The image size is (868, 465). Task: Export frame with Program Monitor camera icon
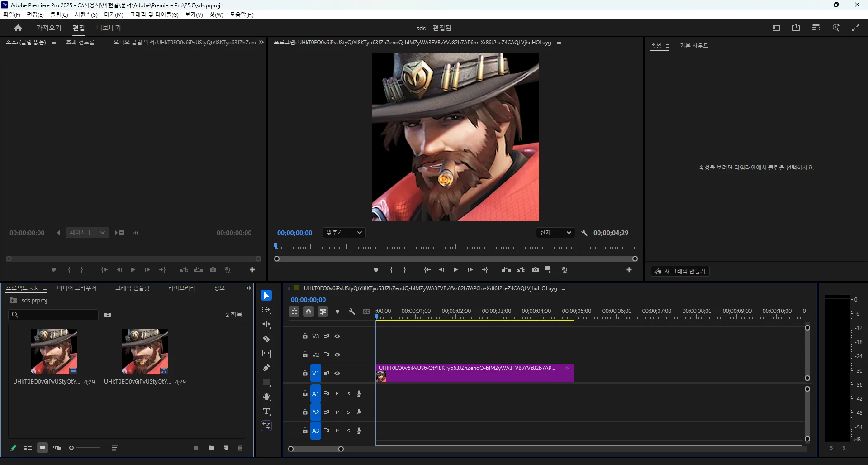tap(536, 270)
